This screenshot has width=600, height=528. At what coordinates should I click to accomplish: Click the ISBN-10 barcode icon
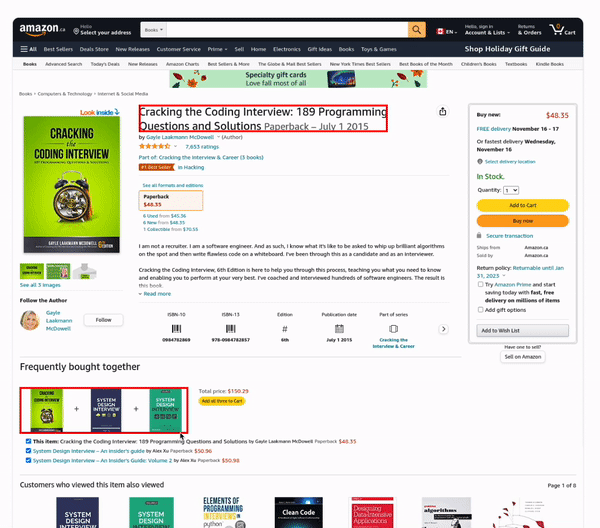click(x=176, y=329)
